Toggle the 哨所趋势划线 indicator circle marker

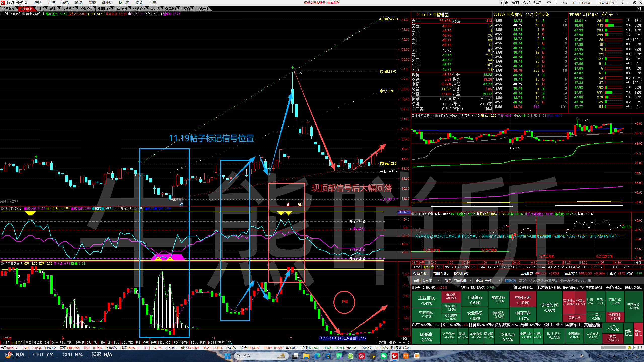coord(24,14)
